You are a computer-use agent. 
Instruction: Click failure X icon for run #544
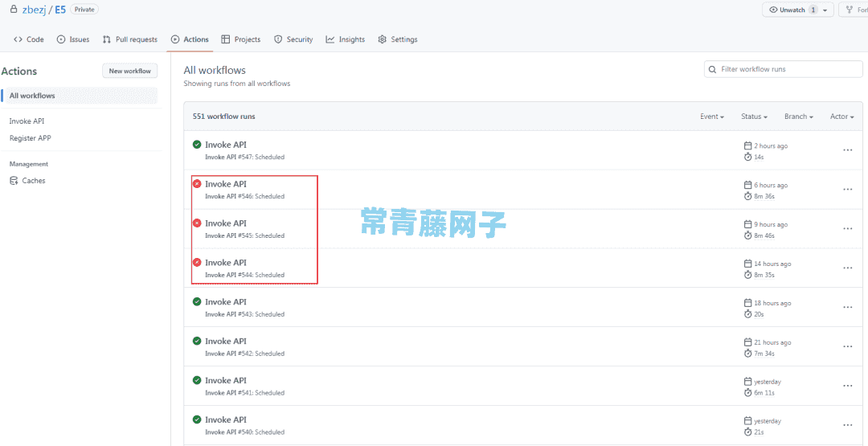(x=197, y=262)
